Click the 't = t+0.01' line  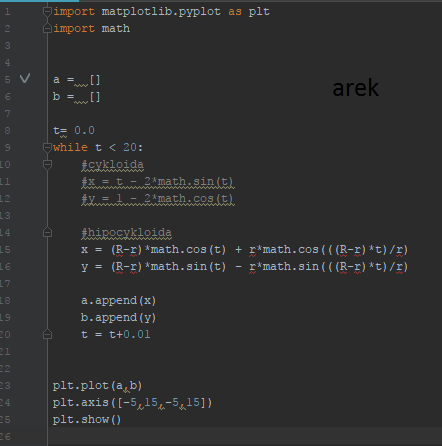click(116, 335)
